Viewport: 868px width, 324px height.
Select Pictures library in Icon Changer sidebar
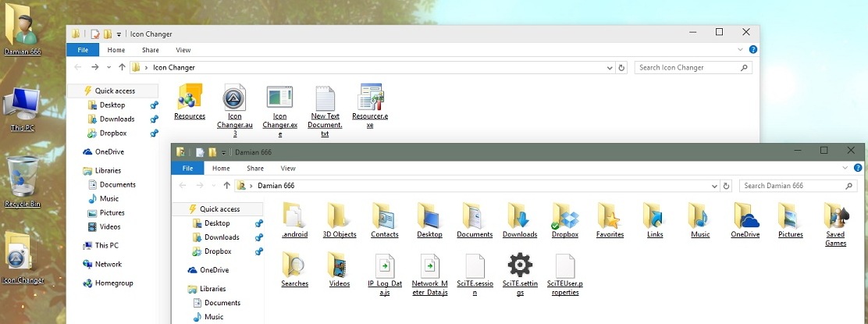tap(112, 212)
